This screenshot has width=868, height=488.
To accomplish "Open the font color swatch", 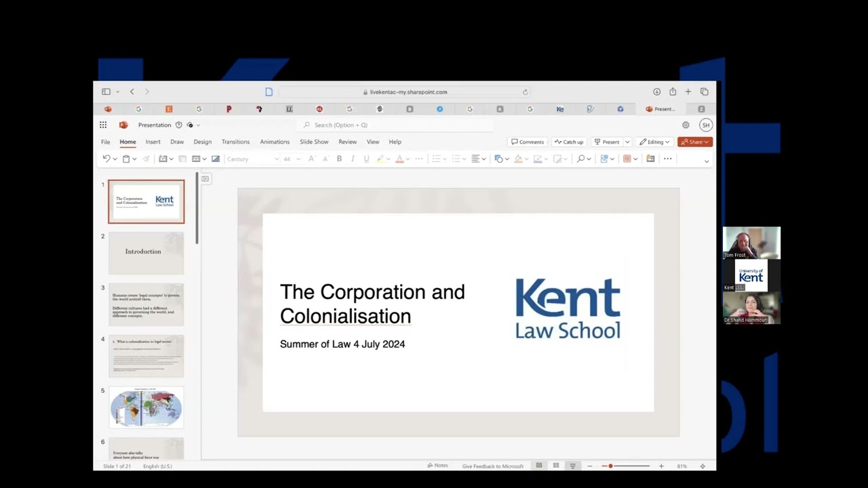I will tap(399, 159).
